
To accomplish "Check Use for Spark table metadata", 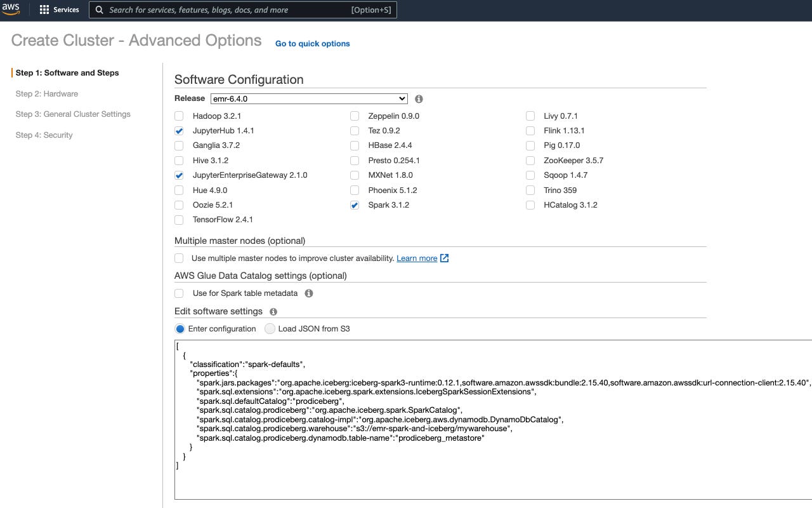I will (179, 293).
